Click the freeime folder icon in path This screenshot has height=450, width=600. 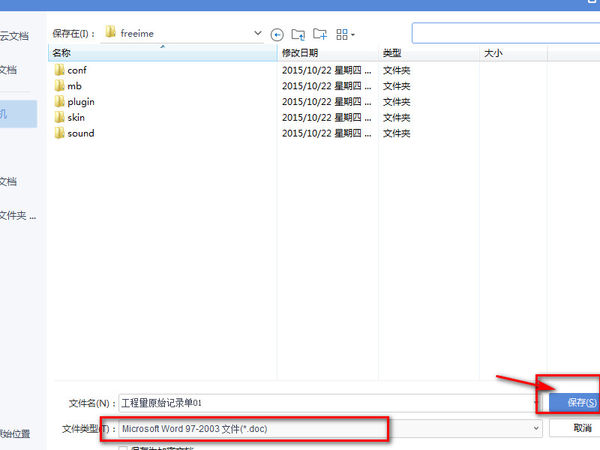(111, 32)
